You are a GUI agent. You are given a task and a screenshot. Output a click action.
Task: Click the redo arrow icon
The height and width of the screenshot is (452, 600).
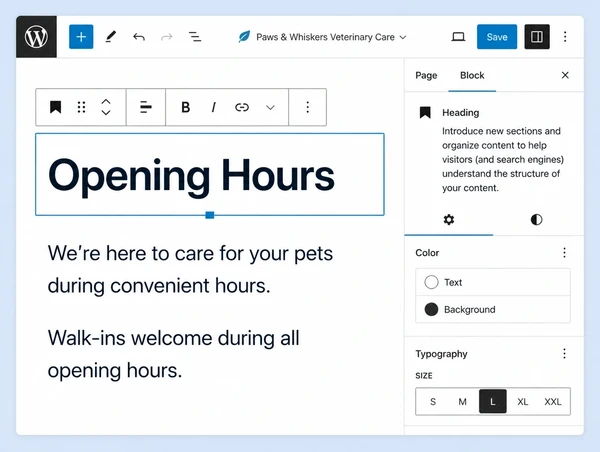tap(167, 37)
